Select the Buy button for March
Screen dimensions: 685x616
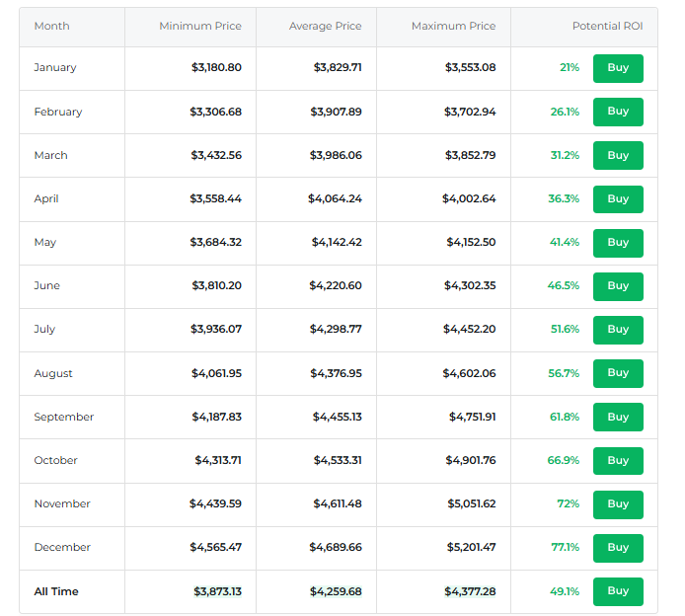click(x=618, y=155)
